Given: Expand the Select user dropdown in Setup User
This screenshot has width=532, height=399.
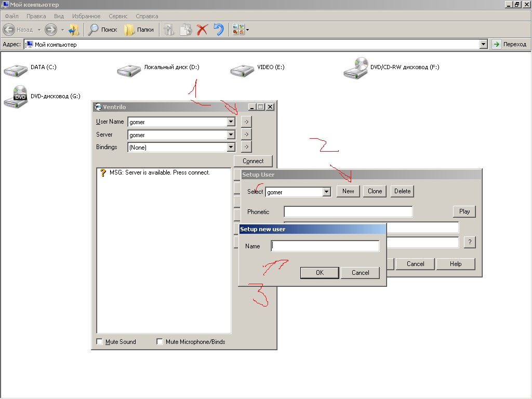Looking at the screenshot, I should coord(326,192).
